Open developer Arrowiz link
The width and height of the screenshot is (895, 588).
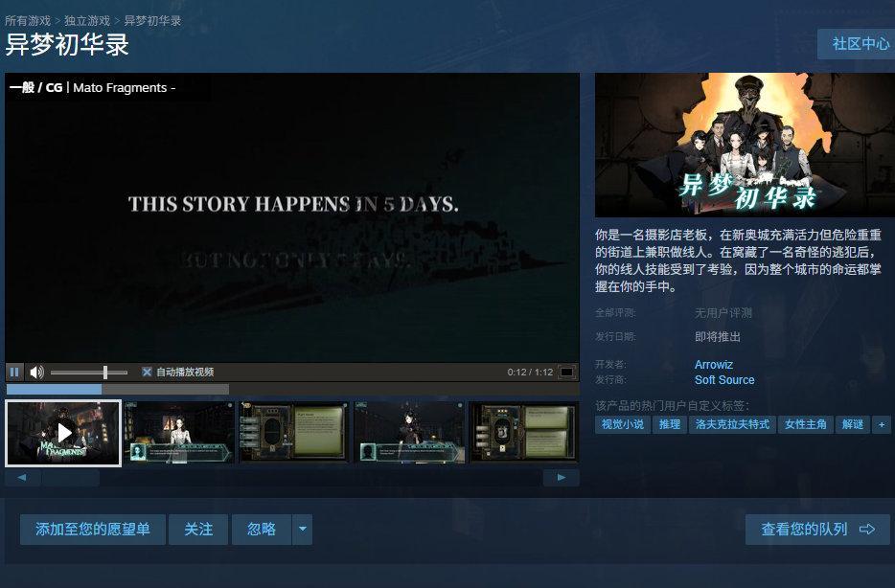[x=714, y=365]
